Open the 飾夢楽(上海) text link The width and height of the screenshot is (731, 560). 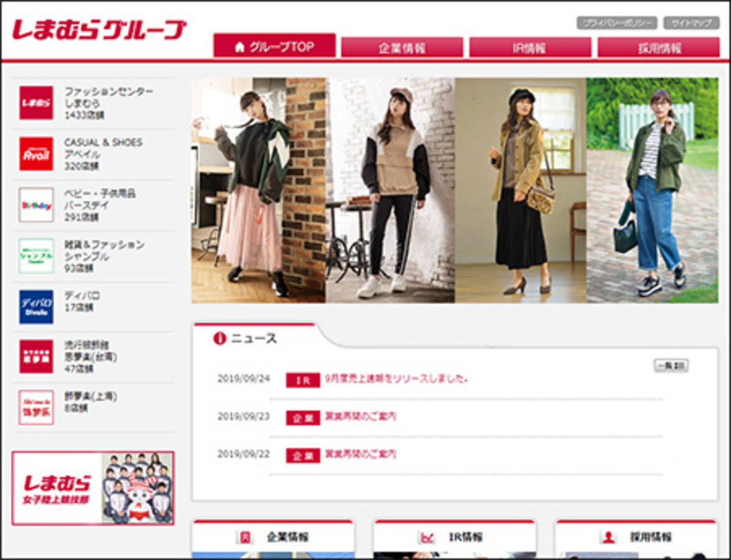point(91,396)
